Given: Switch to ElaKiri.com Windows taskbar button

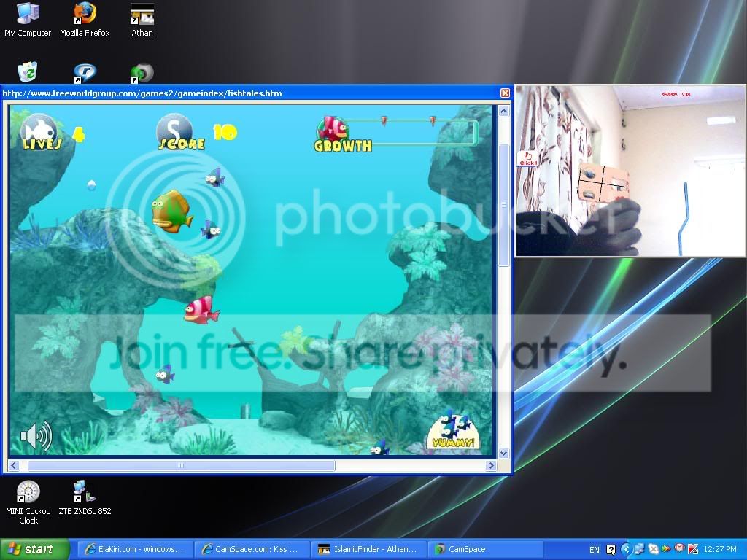Looking at the screenshot, I should [x=135, y=549].
